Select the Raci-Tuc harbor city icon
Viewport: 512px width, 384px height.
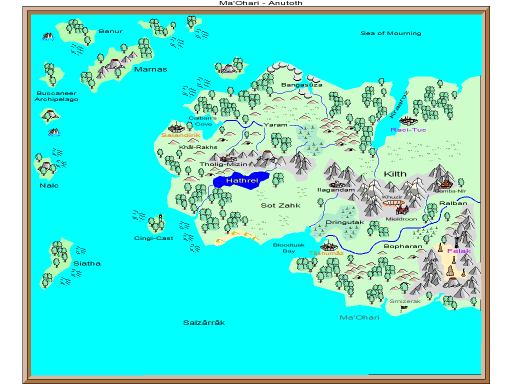tap(408, 120)
